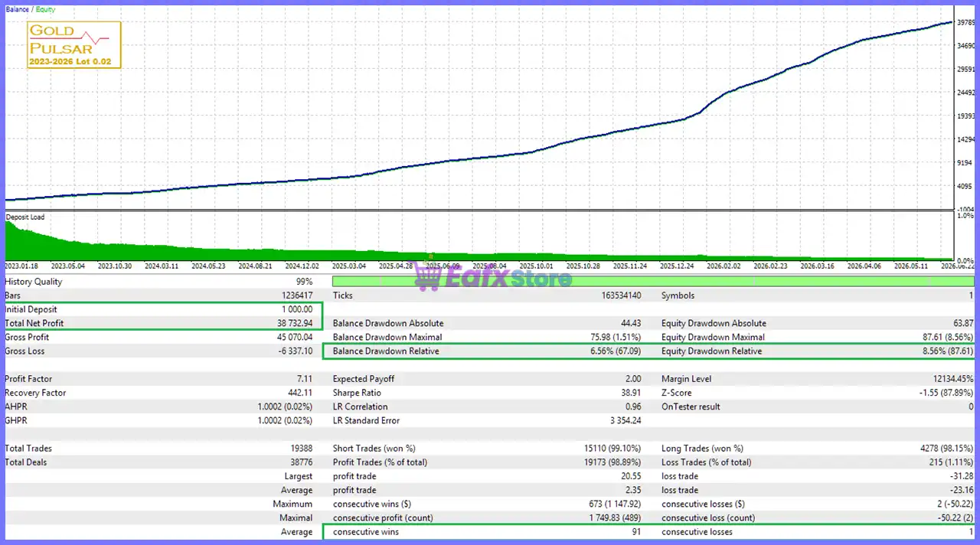This screenshot has width=980, height=545.
Task: Click average consecutive wins value 91
Action: [635, 532]
